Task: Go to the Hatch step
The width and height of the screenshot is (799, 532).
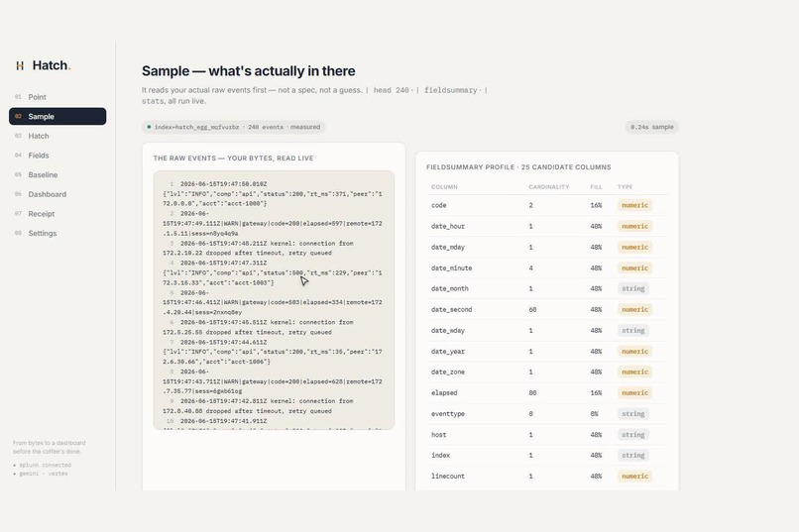Action: pyautogui.click(x=57, y=136)
